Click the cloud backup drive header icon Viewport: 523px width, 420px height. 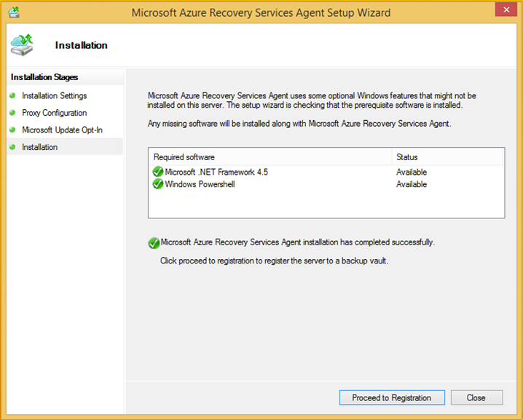(22, 45)
